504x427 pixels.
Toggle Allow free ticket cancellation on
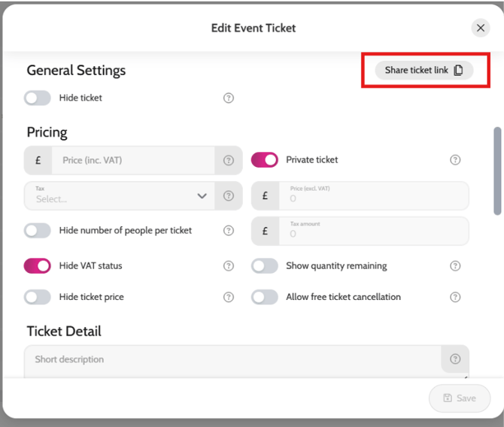(265, 297)
